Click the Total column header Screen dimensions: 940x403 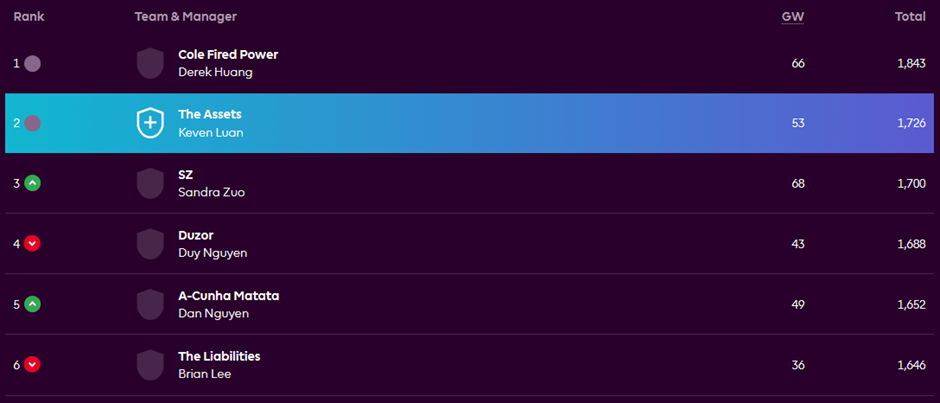pyautogui.click(x=910, y=17)
